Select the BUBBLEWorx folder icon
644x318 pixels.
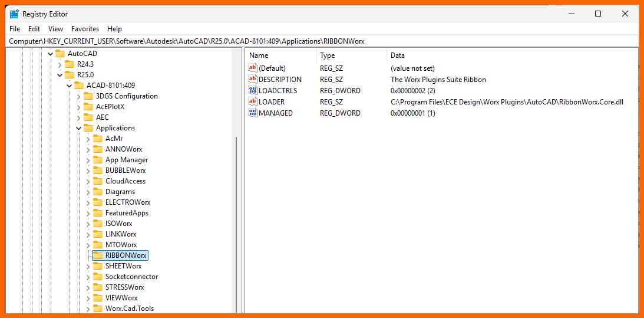click(x=98, y=171)
